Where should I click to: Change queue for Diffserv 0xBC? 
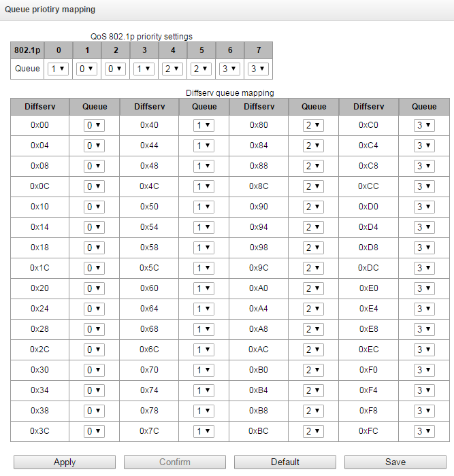click(x=313, y=432)
